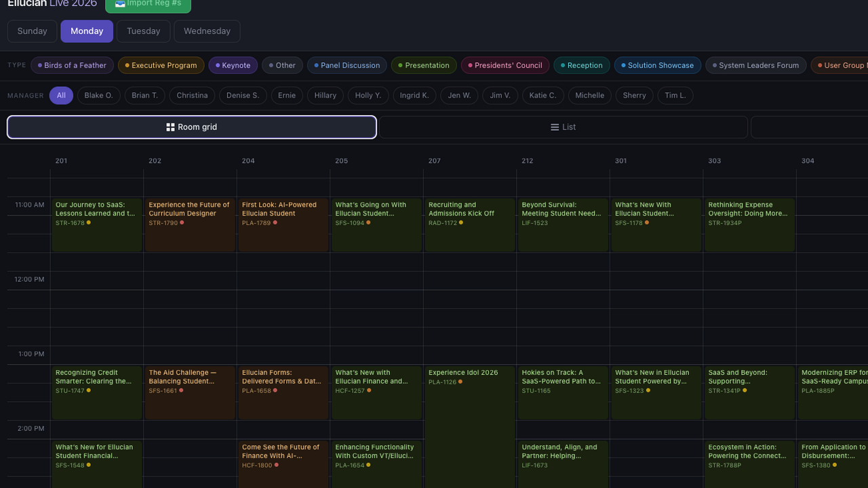
Task: Click the room 303 column header
Action: [714, 161]
